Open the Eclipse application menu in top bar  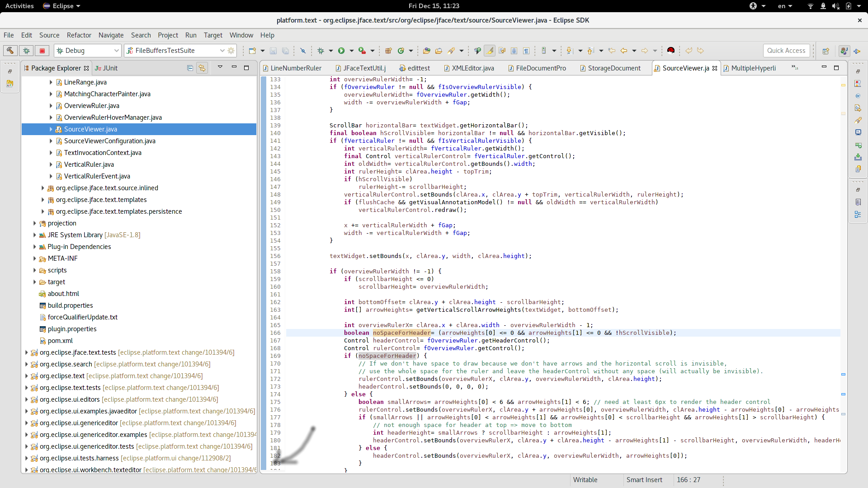pos(61,6)
